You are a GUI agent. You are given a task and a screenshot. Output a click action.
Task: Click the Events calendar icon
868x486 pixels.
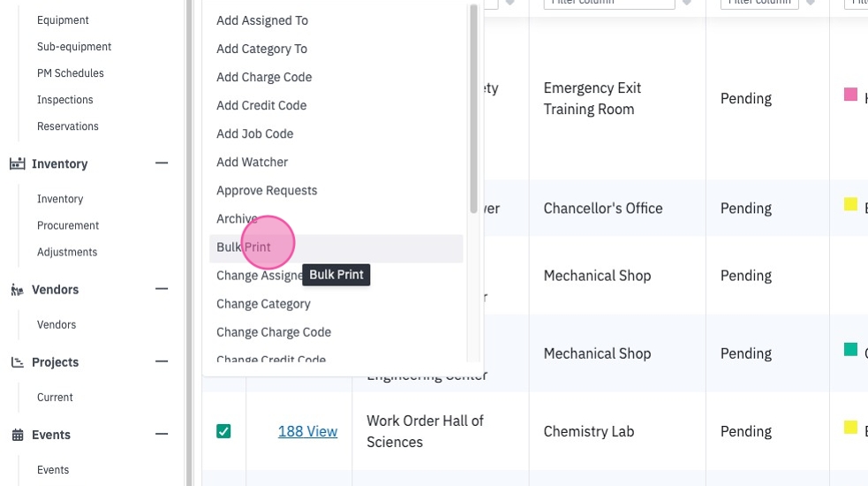[18, 435]
